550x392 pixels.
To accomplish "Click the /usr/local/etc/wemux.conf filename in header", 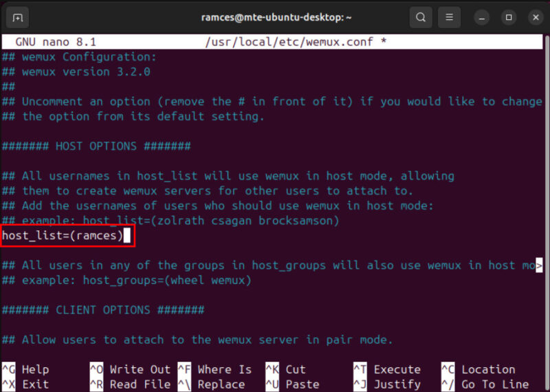I will [x=289, y=42].
